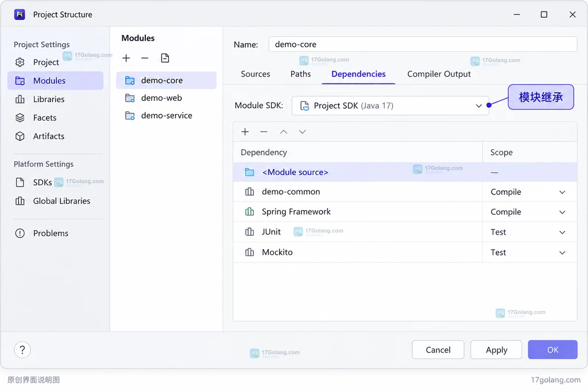Select the demo-service module

(167, 115)
